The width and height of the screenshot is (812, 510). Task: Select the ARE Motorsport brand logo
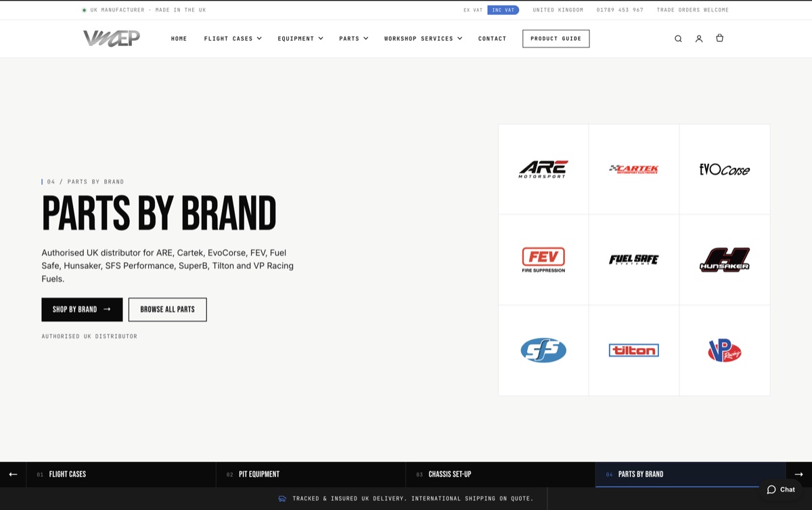[543, 169]
